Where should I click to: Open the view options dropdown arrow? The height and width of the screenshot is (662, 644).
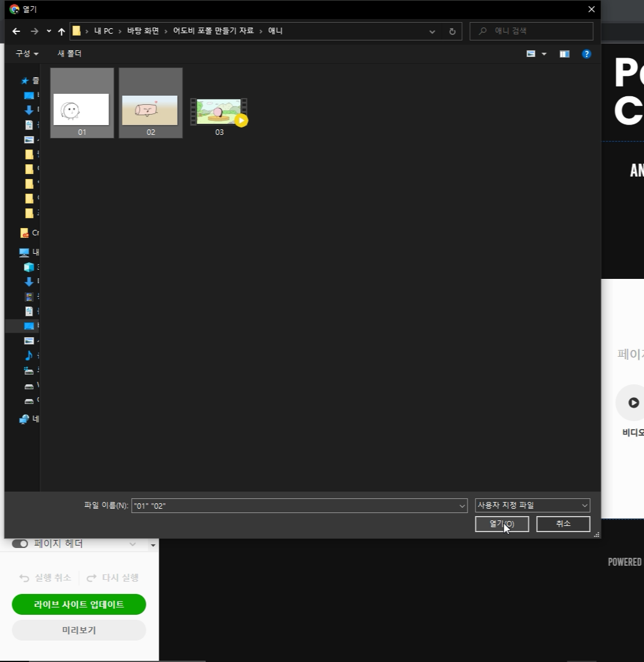click(544, 54)
